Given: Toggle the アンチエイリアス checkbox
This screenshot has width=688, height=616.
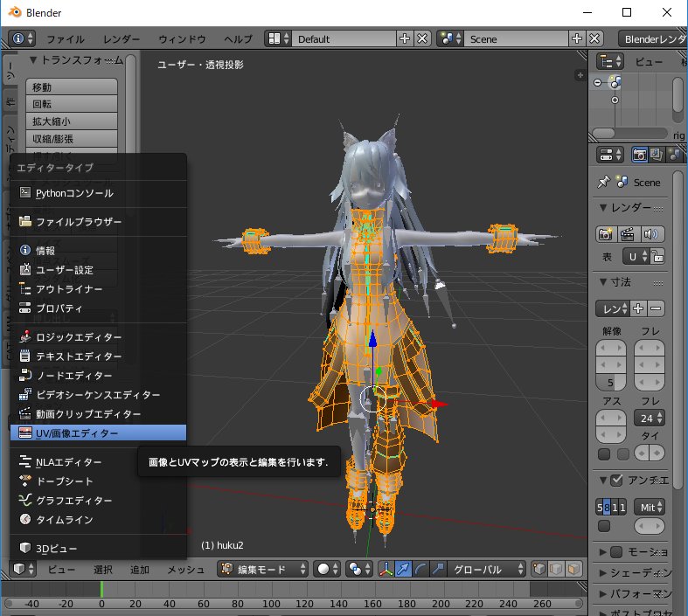Looking at the screenshot, I should [x=616, y=480].
